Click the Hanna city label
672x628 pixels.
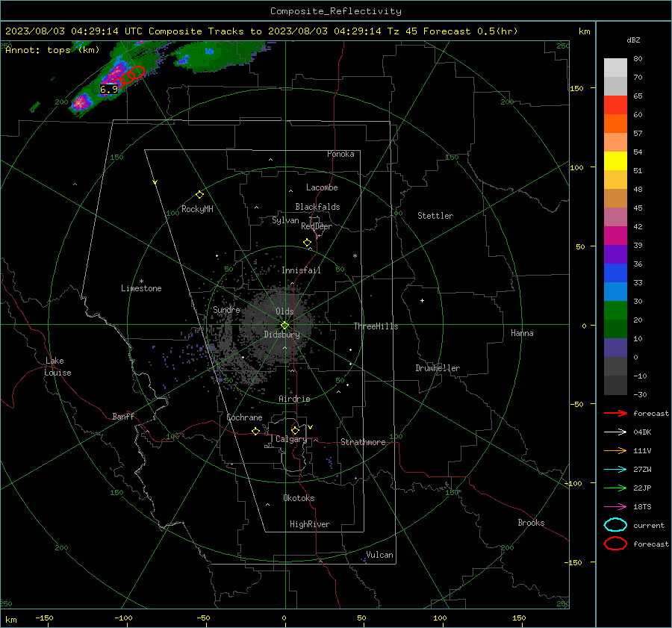click(522, 333)
